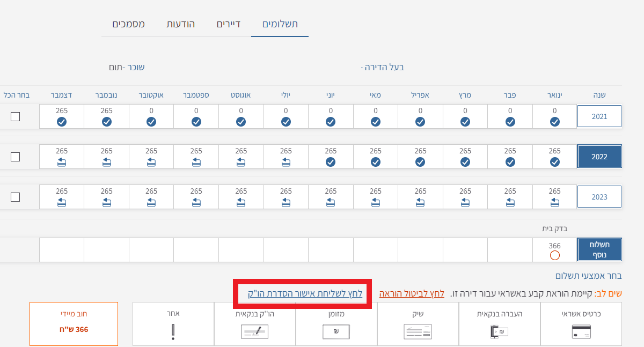Open the מסמכים tab

pyautogui.click(x=128, y=24)
